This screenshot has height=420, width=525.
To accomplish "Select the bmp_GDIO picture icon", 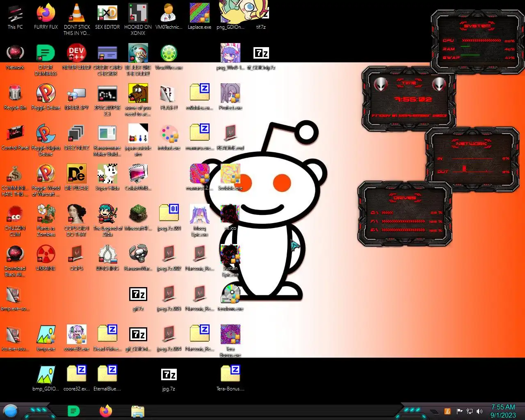I will pyautogui.click(x=46, y=379).
